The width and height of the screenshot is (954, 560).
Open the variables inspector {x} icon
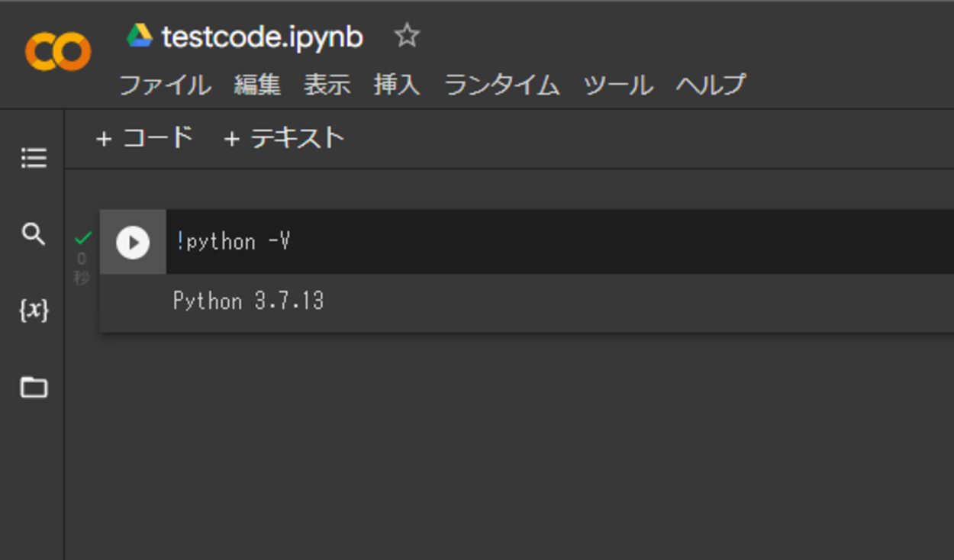34,310
